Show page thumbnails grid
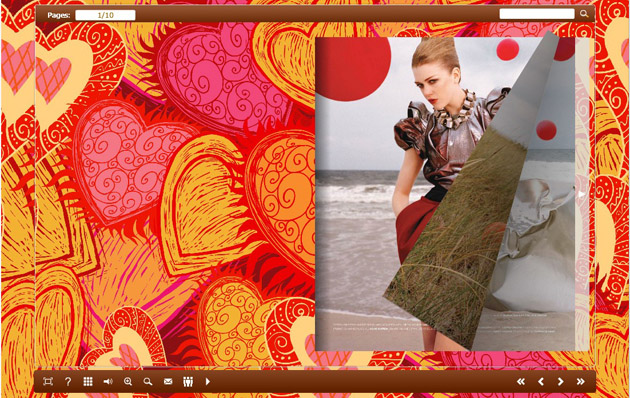The image size is (630, 398). [x=88, y=382]
